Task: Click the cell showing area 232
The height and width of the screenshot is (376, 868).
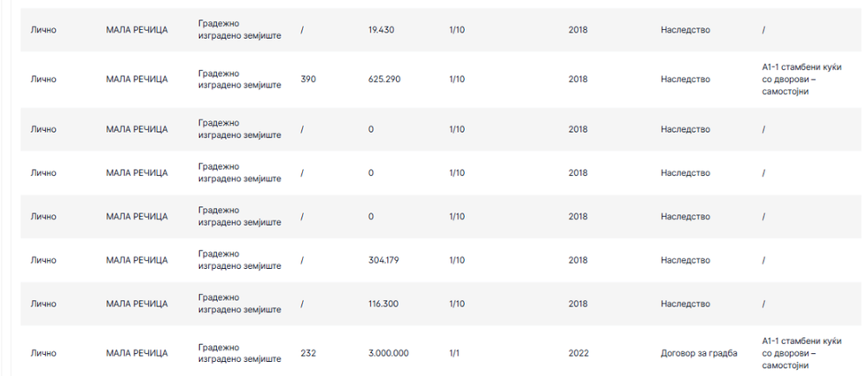Action: tap(308, 353)
